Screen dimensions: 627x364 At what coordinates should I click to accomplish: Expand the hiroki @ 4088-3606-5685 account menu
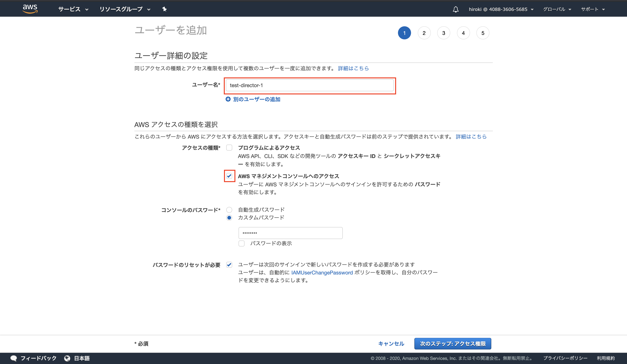(x=501, y=9)
